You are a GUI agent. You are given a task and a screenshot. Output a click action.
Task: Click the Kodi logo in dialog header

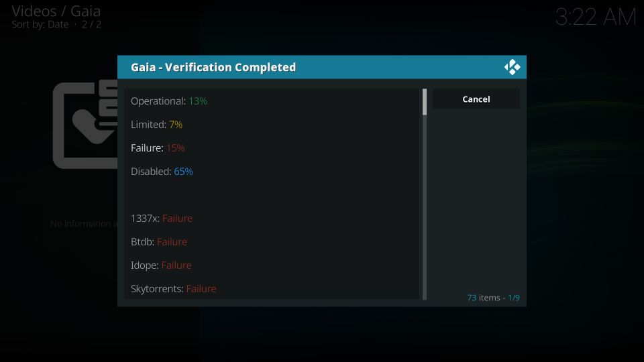coord(512,67)
